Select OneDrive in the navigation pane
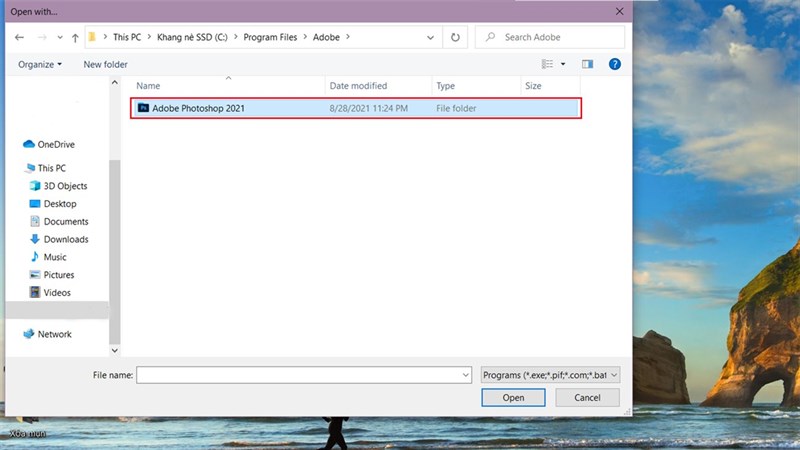Screen dimensions: 800x450 pyautogui.click(x=56, y=145)
